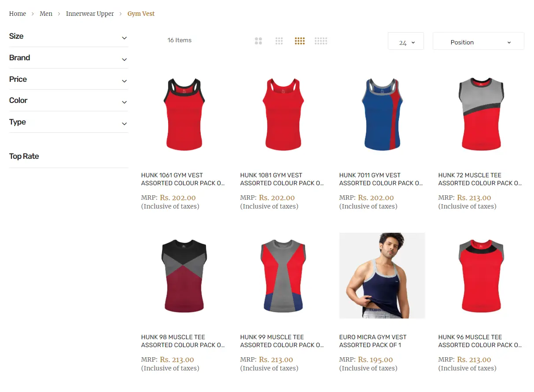
Task: Click the Gym Vest breadcrumb
Action: click(141, 14)
